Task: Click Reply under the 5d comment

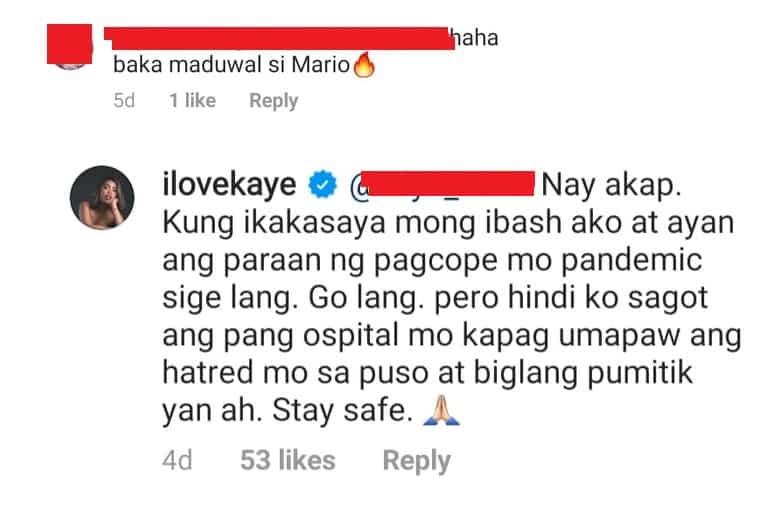Action: pos(273,100)
